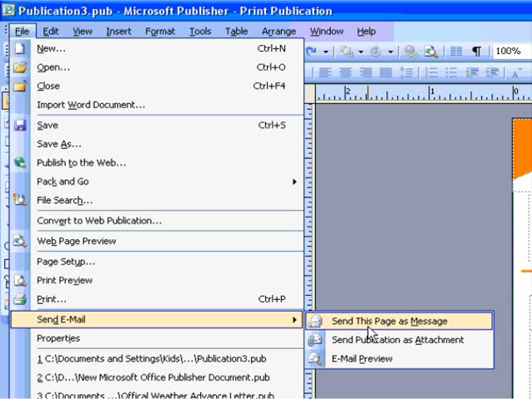Screen dimensions: 532x399
Task: Open the Arrange menu
Action: (279, 32)
